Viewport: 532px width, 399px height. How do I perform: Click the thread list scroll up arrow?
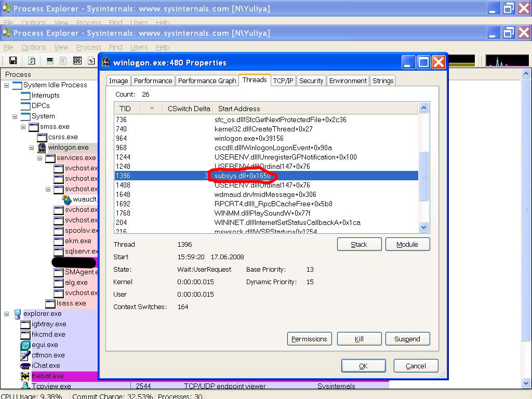tap(424, 108)
